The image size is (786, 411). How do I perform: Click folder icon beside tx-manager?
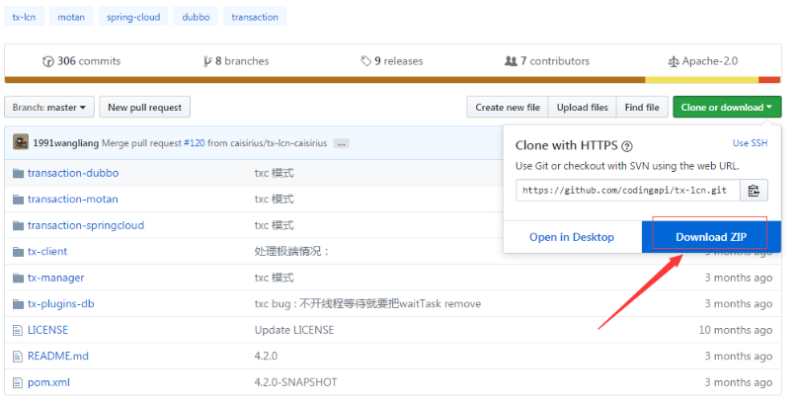(x=18, y=278)
